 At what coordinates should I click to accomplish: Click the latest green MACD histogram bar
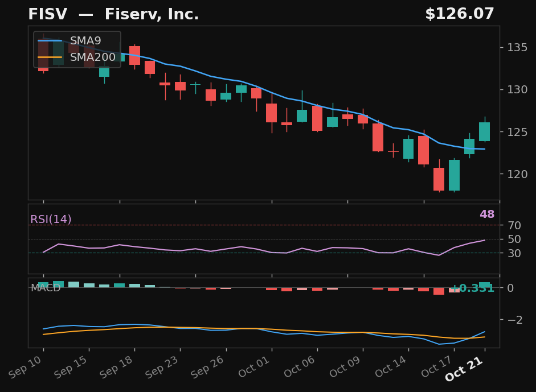(484, 285)
